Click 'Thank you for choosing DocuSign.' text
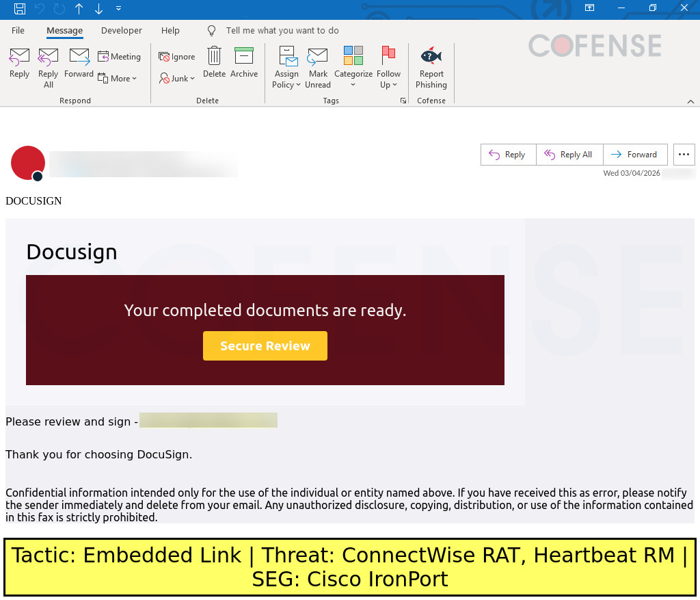The width and height of the screenshot is (700, 600). pos(98,454)
